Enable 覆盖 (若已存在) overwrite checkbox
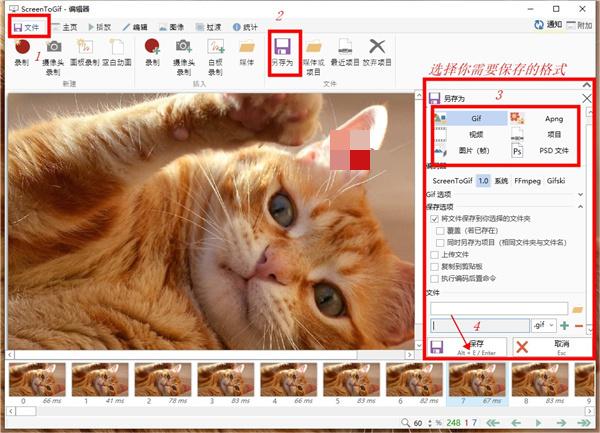 point(440,231)
